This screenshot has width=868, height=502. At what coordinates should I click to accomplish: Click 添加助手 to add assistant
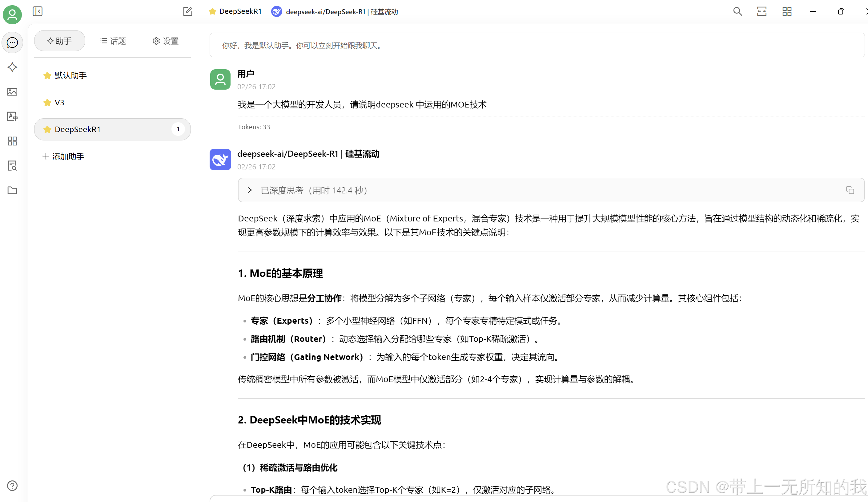(x=64, y=156)
